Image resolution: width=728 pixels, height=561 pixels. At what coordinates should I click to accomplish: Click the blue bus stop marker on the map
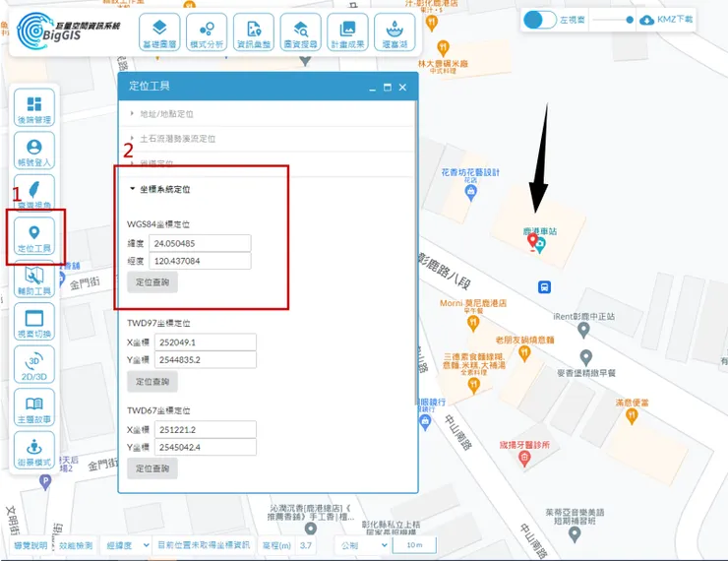pyautogui.click(x=545, y=287)
